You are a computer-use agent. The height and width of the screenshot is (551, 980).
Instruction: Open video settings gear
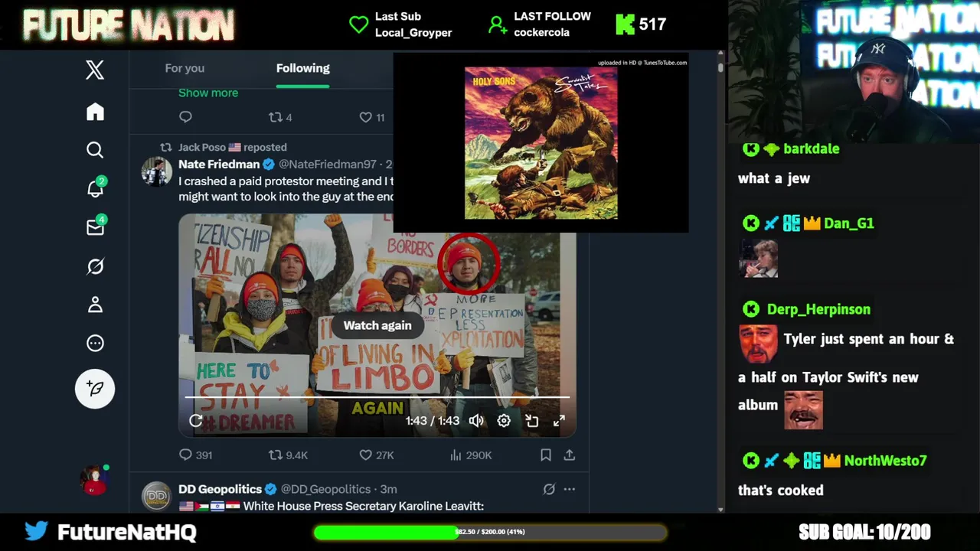click(504, 420)
